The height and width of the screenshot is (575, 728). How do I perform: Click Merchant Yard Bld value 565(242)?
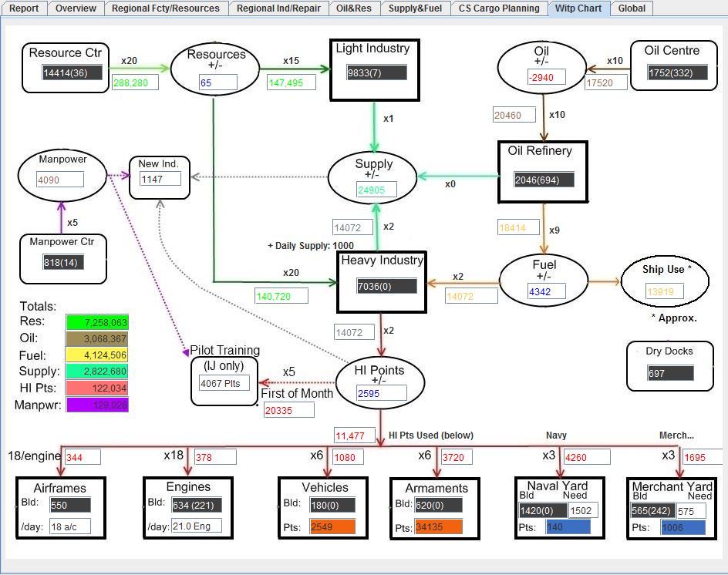click(652, 510)
